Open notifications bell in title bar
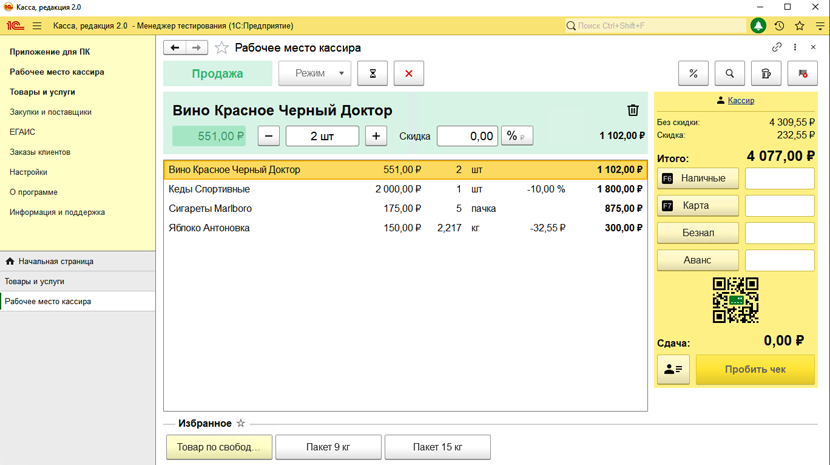830x465 pixels. tap(758, 26)
